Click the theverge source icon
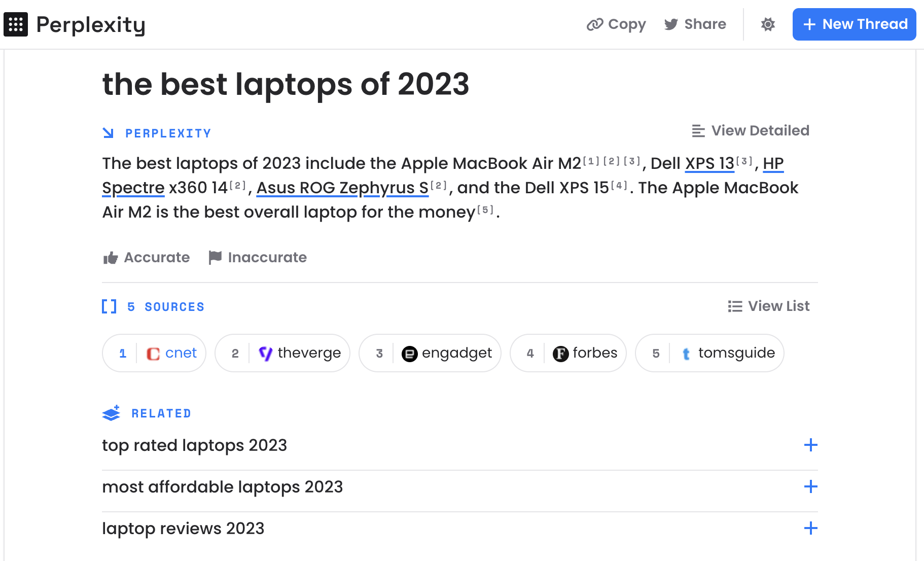 [266, 353]
